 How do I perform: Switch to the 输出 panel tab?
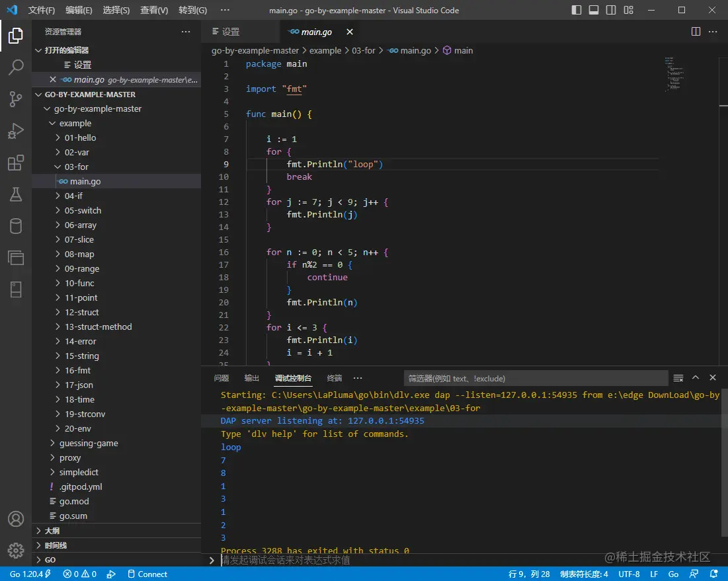[252, 377]
